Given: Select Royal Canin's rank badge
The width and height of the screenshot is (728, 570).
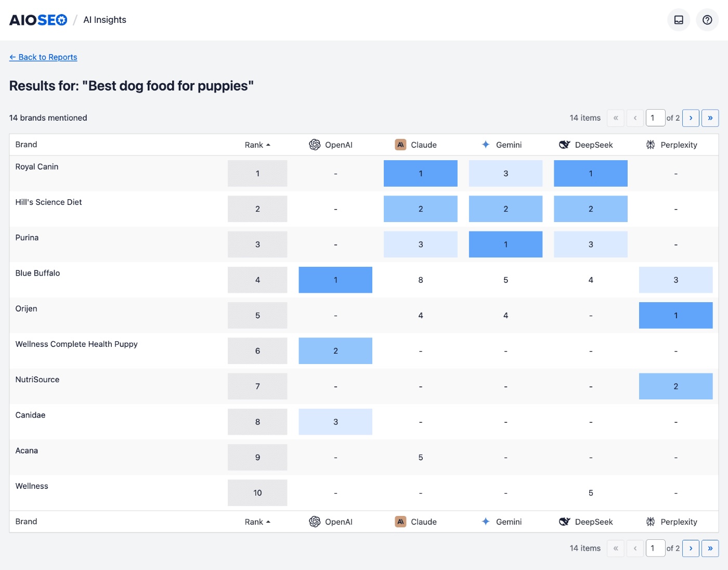Looking at the screenshot, I should [257, 173].
